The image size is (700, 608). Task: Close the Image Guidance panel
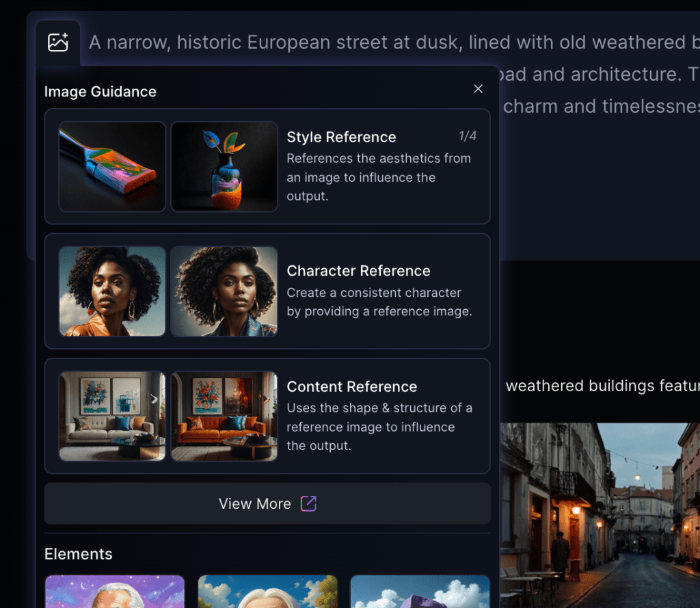479,89
